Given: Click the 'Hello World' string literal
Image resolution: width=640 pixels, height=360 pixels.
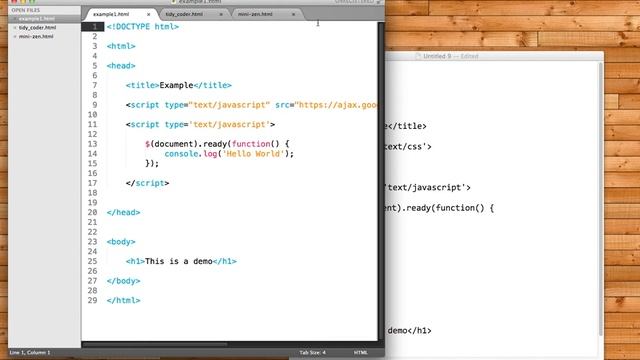Looking at the screenshot, I should point(253,154).
